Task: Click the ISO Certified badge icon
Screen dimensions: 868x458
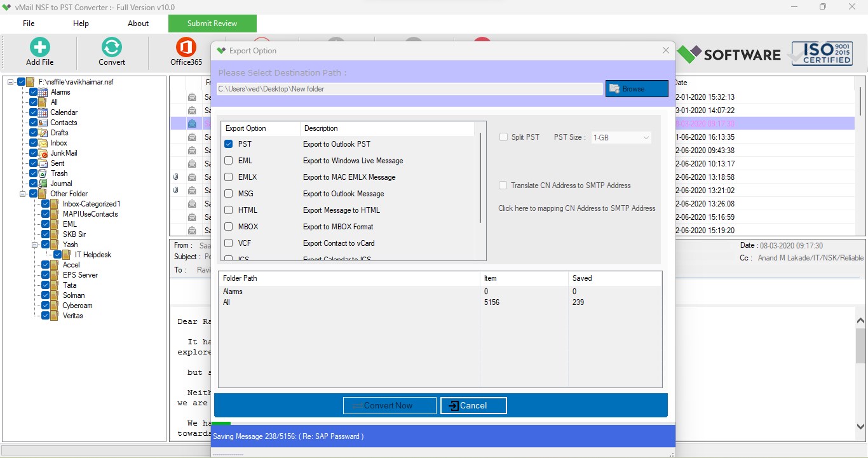Action: pos(820,53)
